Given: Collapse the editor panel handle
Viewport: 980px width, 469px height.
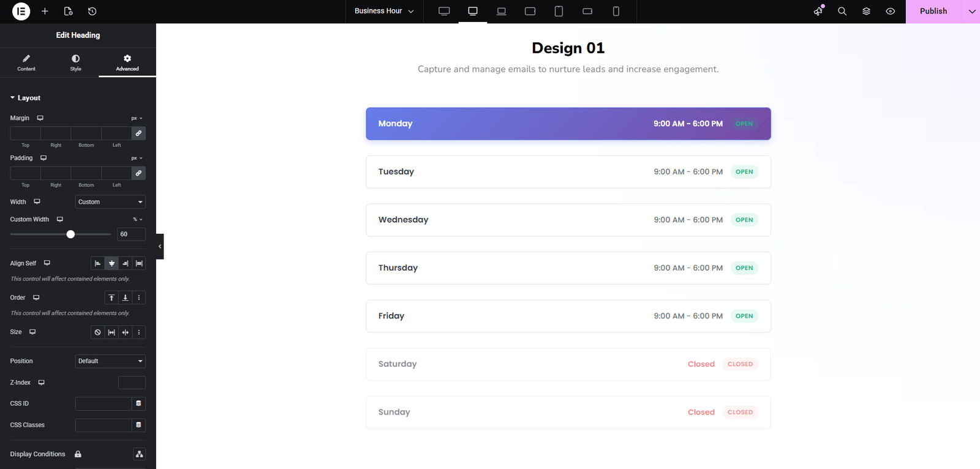Looking at the screenshot, I should click(160, 246).
